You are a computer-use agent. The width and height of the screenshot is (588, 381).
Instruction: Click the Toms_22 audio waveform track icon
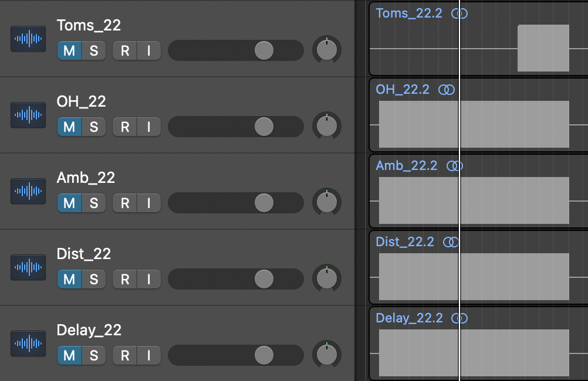pos(28,39)
